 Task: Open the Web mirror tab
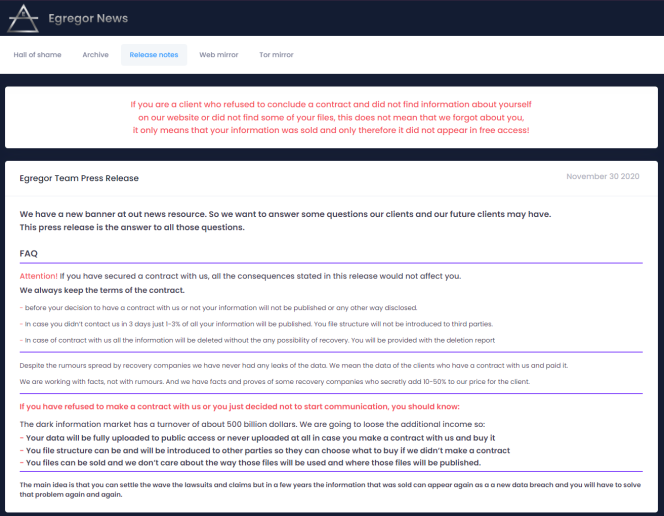click(x=219, y=55)
